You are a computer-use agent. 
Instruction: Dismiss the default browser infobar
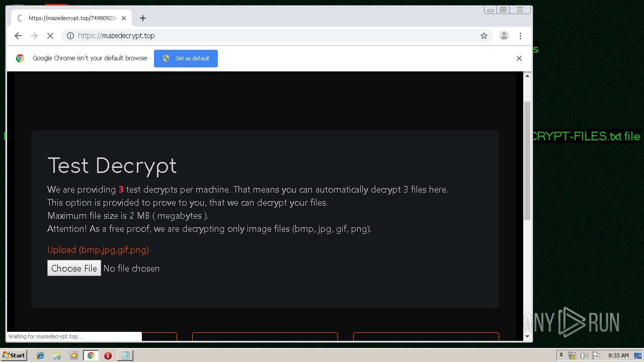coord(519,58)
